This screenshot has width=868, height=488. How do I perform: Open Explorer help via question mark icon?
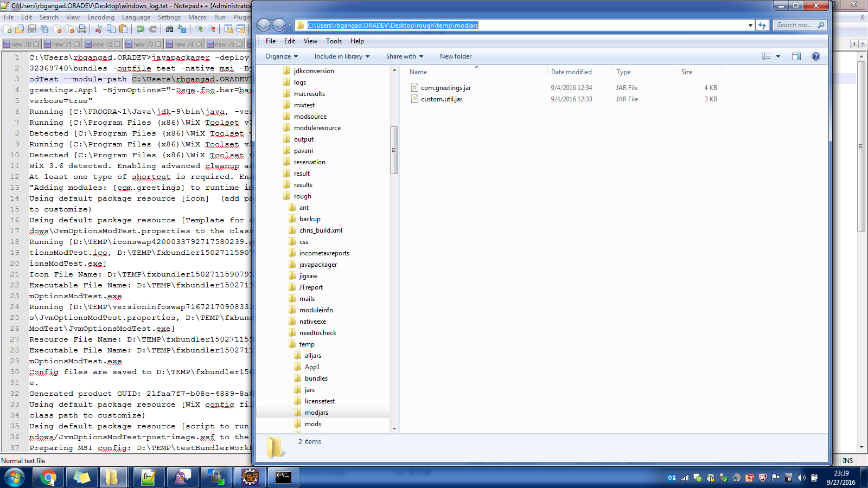815,56
